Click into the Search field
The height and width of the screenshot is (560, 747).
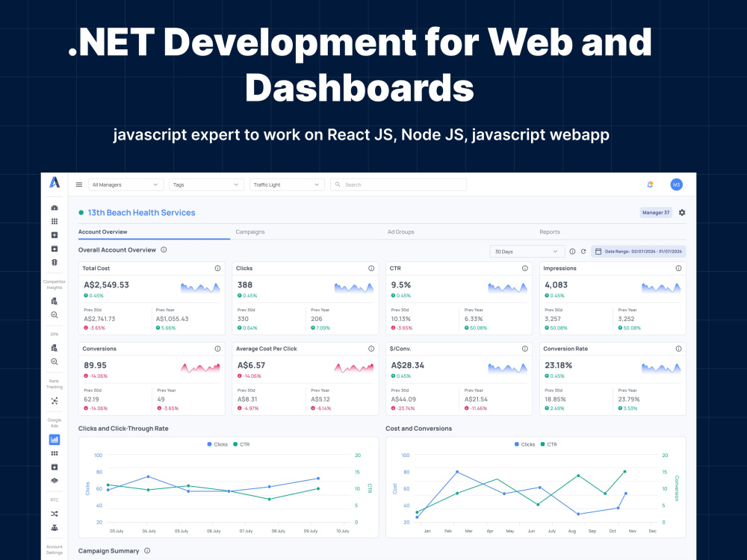point(398,184)
